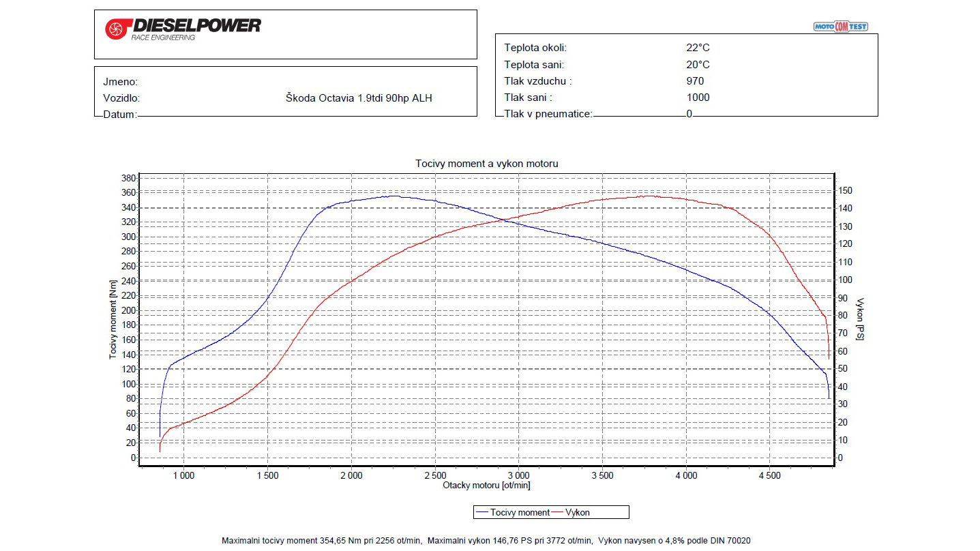Click the blue Tocivy moment legend line
The height and width of the screenshot is (551, 980).
(481, 512)
